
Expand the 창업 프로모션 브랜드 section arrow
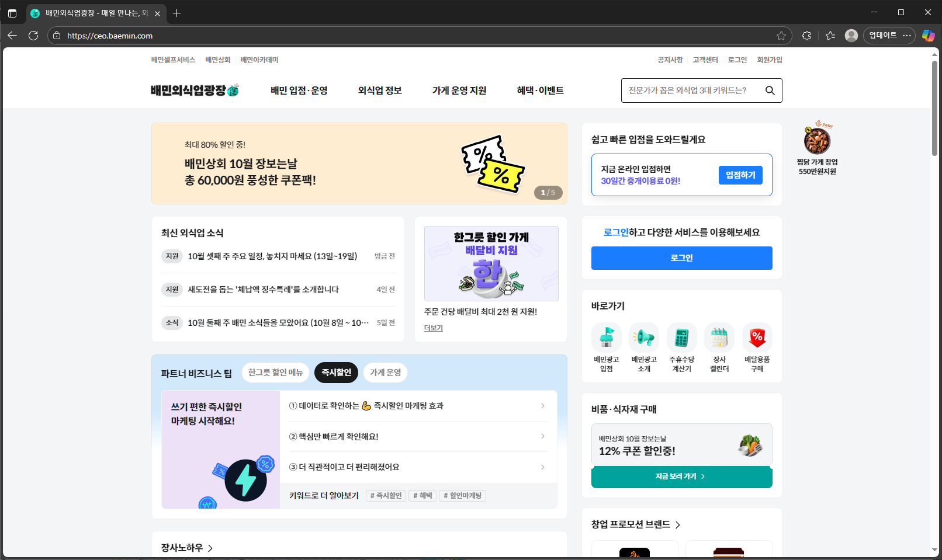678,525
